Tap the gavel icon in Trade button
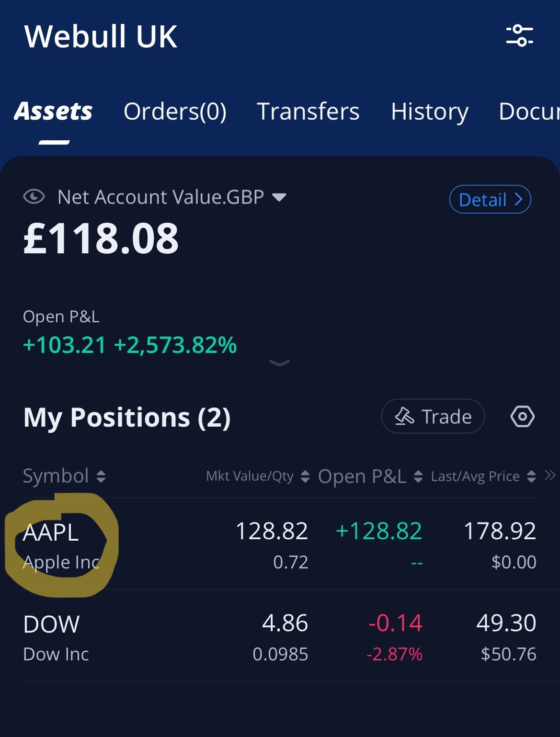This screenshot has height=737, width=560. click(404, 416)
